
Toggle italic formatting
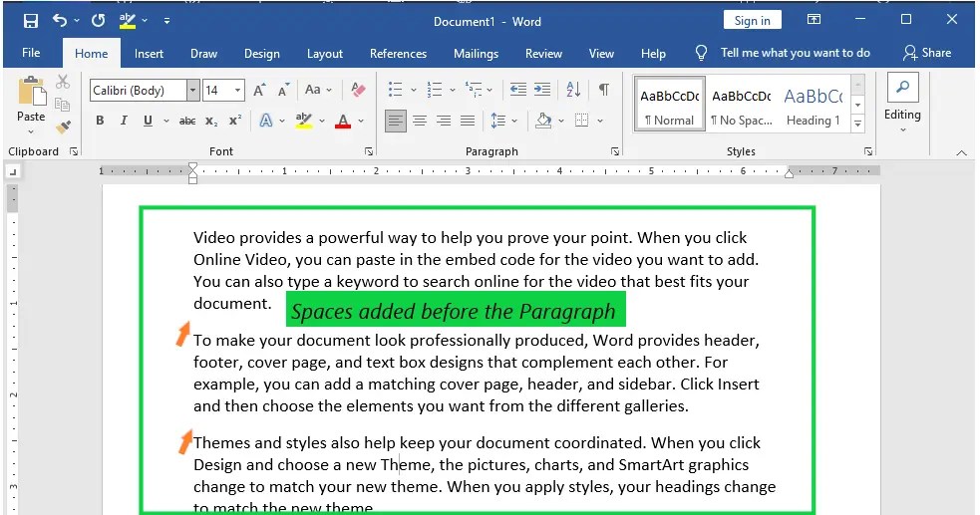pos(124,121)
